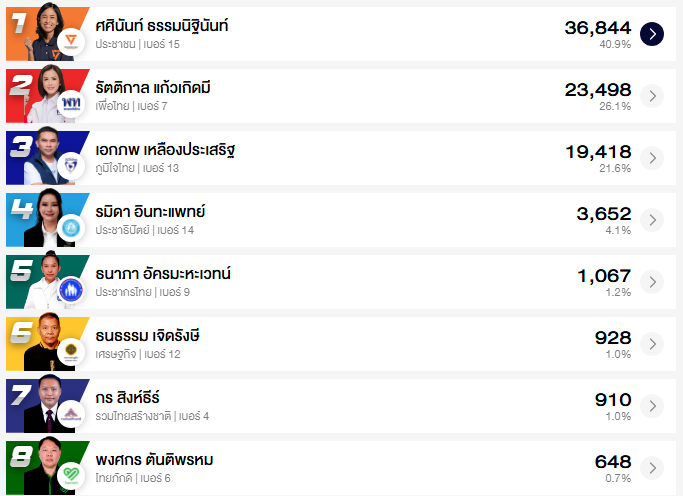Image resolution: width=683 pixels, height=496 pixels.
Task: Click the Pheu Thai party logo icon
Action: pos(71,104)
